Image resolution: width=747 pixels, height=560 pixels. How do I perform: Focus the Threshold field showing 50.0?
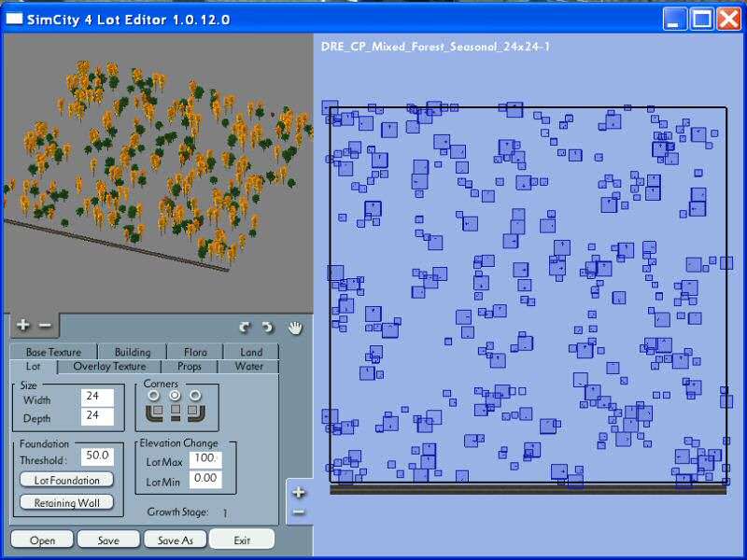pos(97,456)
